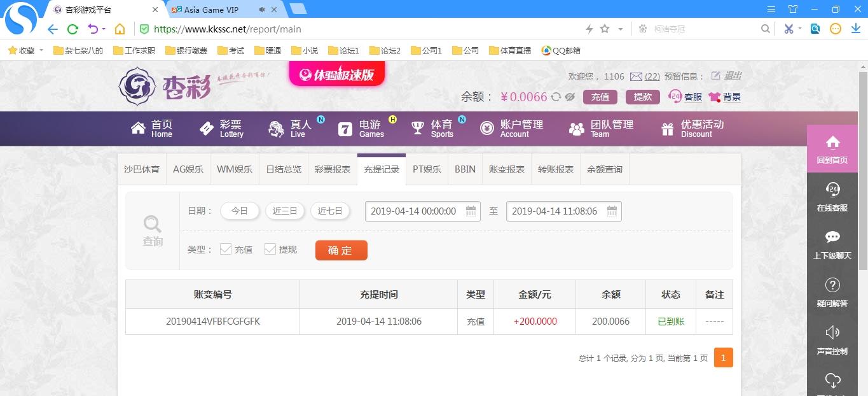Image resolution: width=868 pixels, height=396 pixels.
Task: Go back with the browser back arrow
Action: [53, 29]
